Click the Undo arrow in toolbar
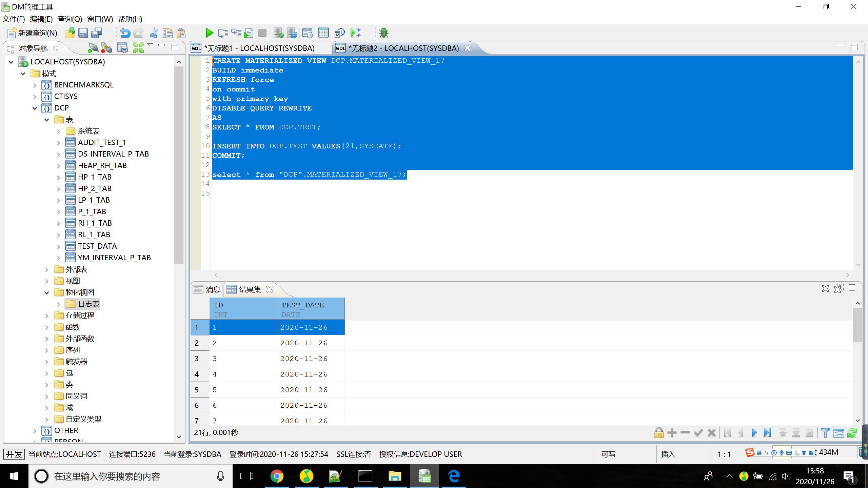 125,33
